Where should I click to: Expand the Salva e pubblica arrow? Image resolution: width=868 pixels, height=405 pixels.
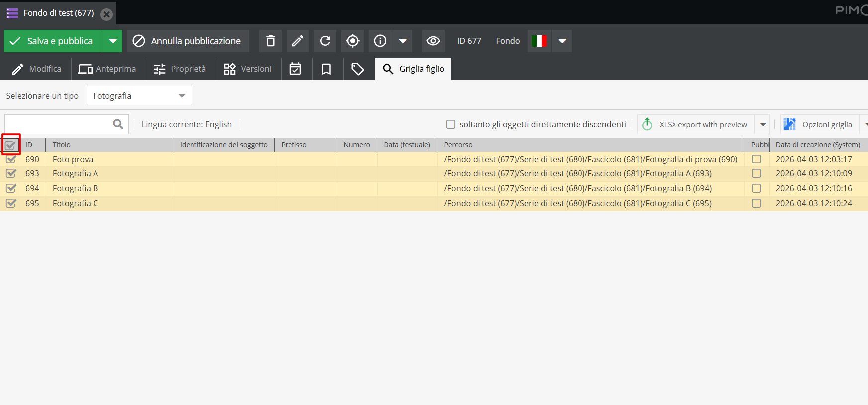point(113,41)
